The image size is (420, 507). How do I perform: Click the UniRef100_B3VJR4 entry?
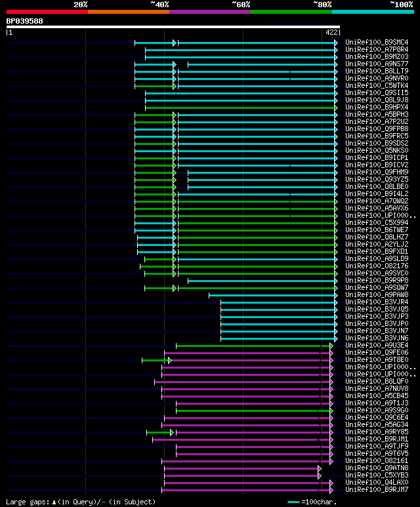(377, 302)
